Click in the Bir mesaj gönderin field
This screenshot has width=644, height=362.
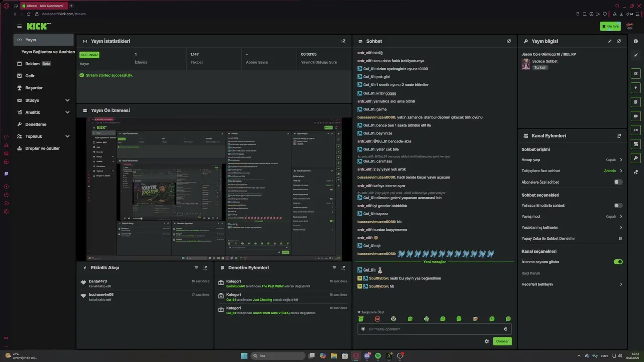(x=434, y=329)
